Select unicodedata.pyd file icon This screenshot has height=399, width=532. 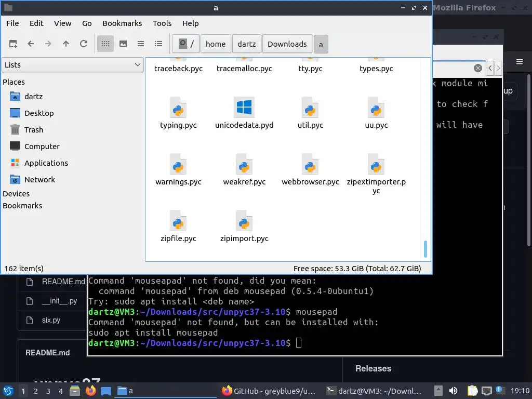point(244,108)
